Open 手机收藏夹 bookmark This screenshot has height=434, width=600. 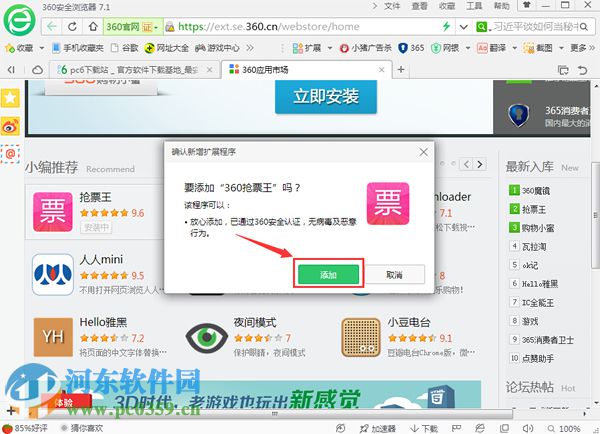click(78, 48)
